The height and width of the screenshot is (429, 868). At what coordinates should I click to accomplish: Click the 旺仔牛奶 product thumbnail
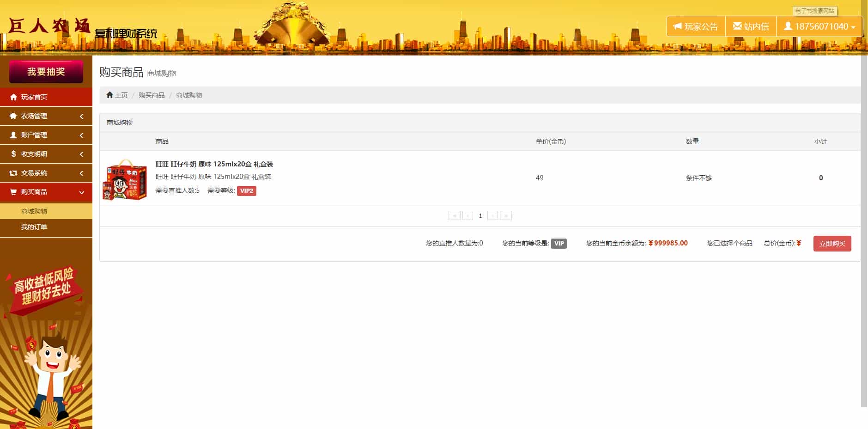[125, 179]
